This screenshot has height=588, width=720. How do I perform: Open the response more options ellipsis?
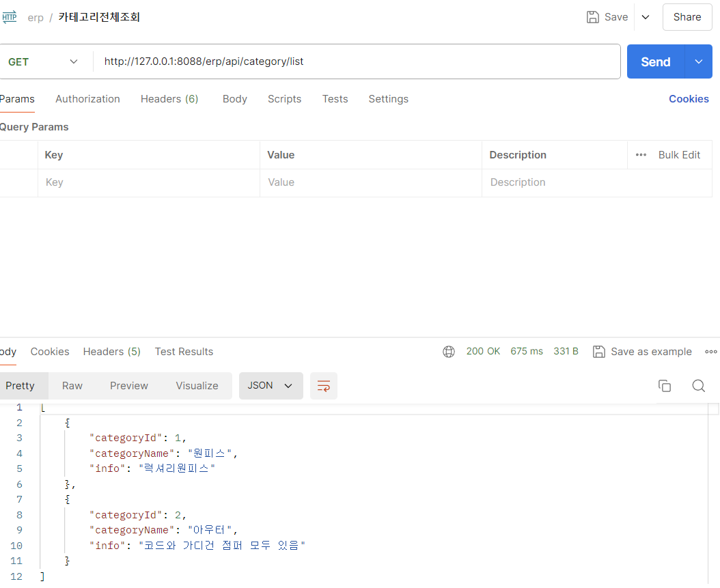[x=711, y=352]
